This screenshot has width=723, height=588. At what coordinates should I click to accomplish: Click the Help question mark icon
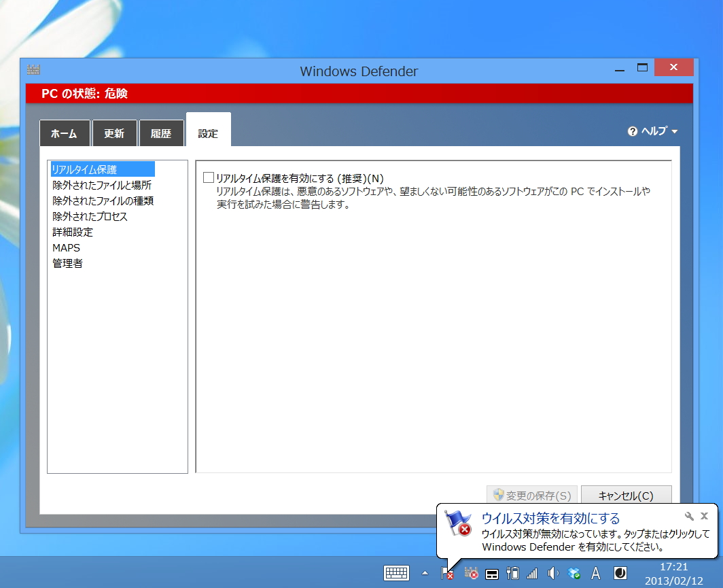tap(632, 132)
